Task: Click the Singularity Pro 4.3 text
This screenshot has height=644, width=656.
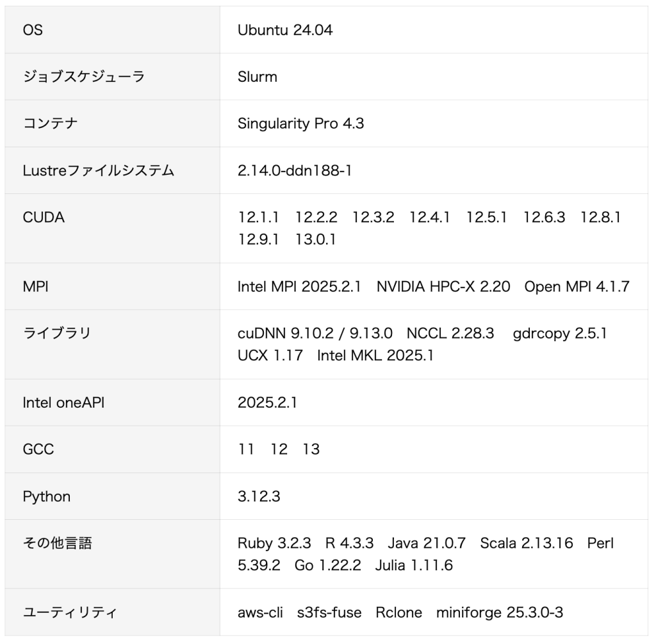Action: [x=300, y=124]
